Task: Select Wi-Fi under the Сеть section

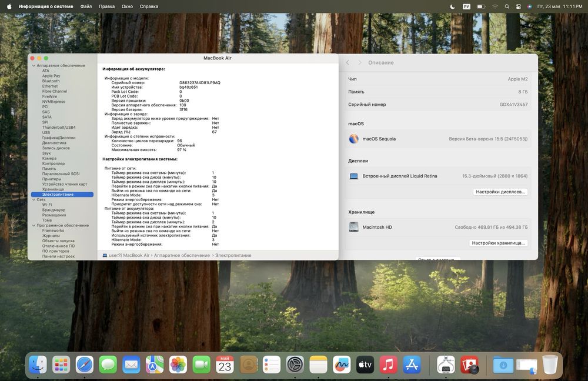Action: click(x=47, y=205)
